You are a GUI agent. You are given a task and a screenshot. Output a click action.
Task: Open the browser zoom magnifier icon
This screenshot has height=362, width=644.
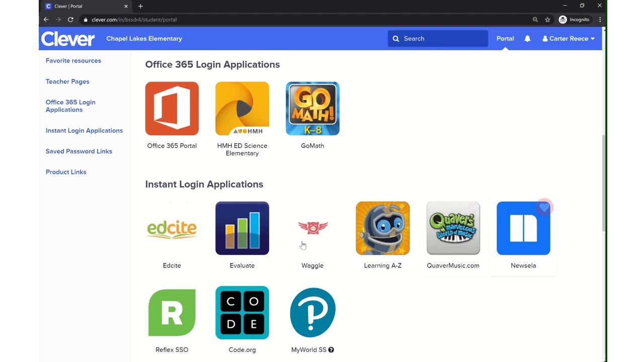[x=535, y=20]
